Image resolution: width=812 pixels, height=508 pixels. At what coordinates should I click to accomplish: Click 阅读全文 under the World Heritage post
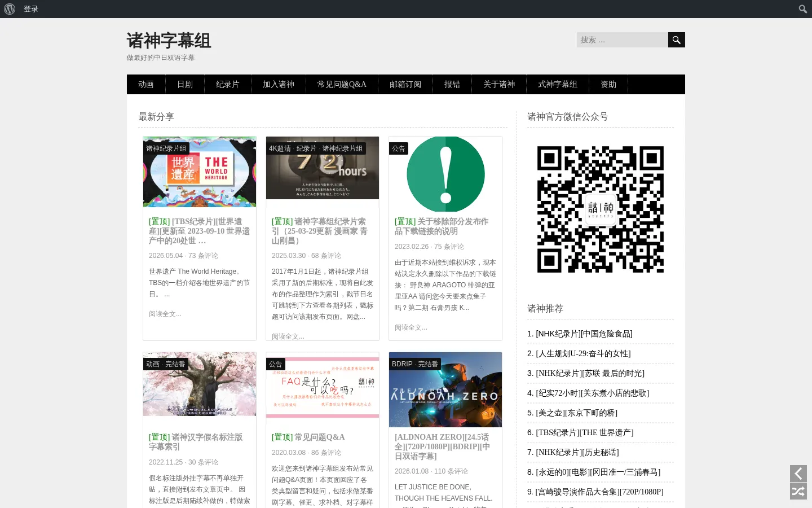pos(165,314)
